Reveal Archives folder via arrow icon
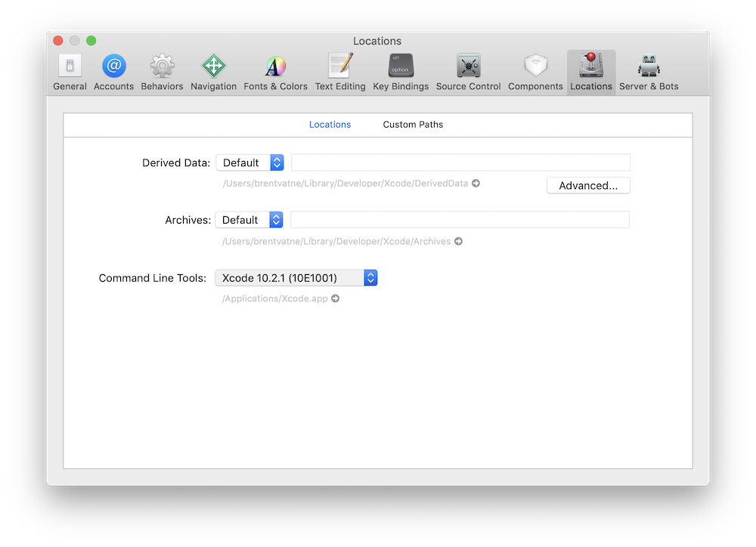The height and width of the screenshot is (547, 756). tap(459, 241)
